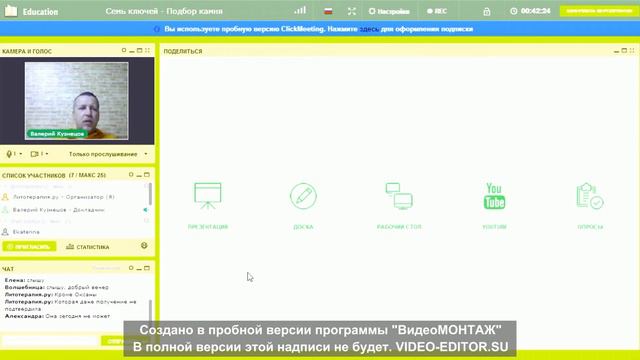
Task: Open the Доска whiteboard option
Action: (x=303, y=205)
